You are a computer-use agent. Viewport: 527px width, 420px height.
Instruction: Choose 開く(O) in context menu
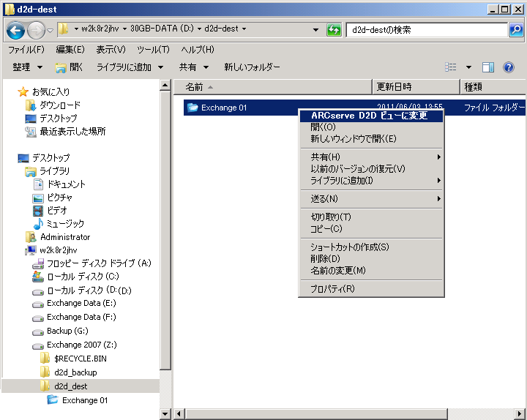pyautogui.click(x=371, y=127)
